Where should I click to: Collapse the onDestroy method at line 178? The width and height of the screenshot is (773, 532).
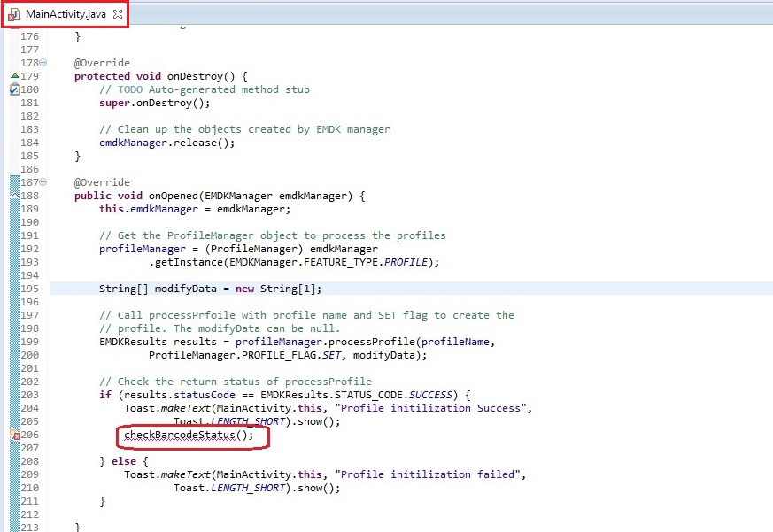click(43, 63)
